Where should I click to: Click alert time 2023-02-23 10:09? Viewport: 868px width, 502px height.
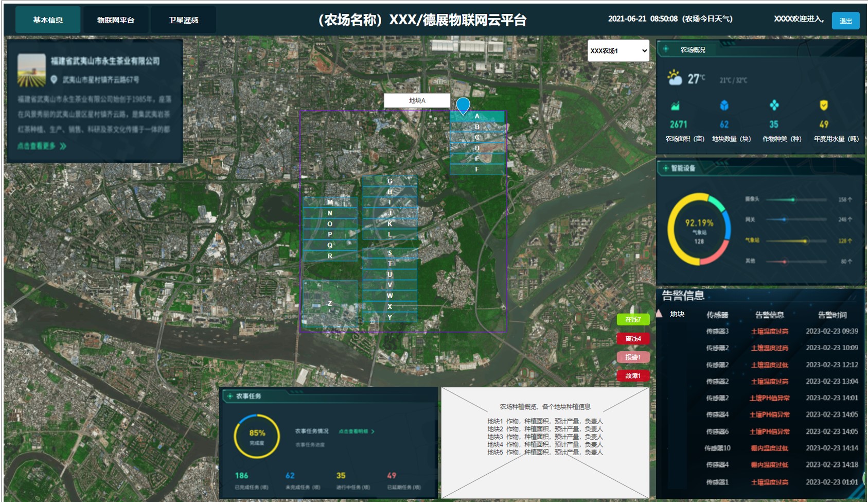pyautogui.click(x=832, y=348)
